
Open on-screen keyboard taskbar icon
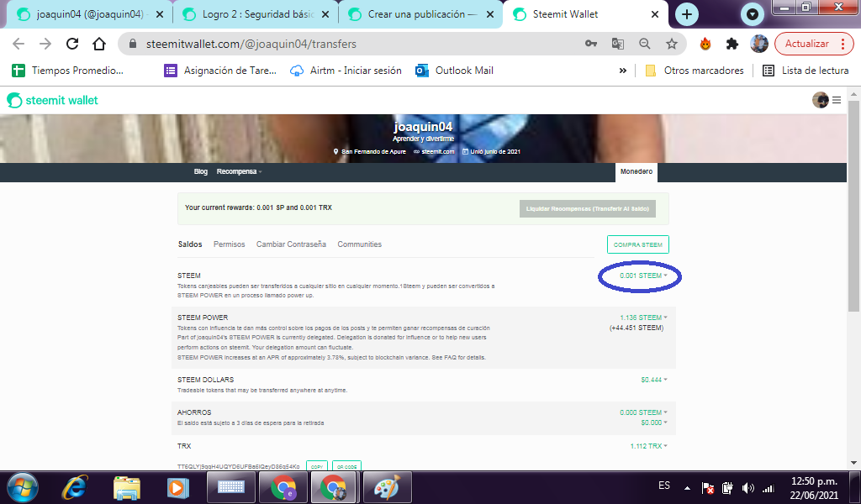pos(231,487)
